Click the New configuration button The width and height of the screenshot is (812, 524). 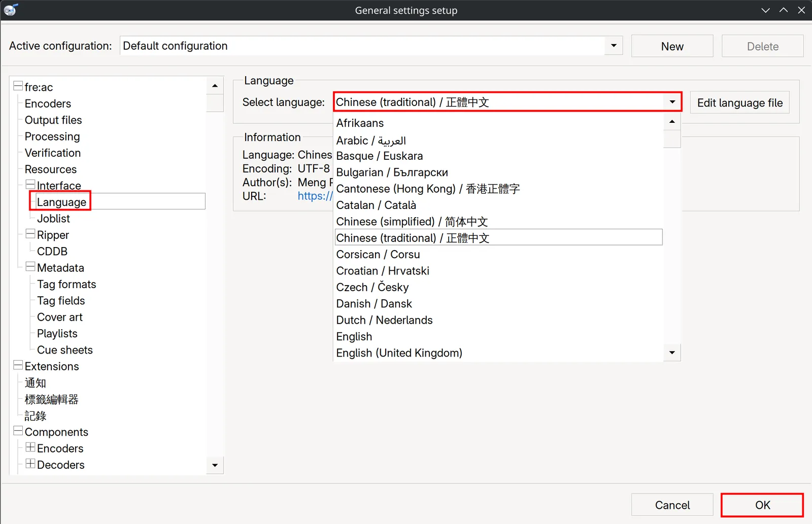(672, 46)
